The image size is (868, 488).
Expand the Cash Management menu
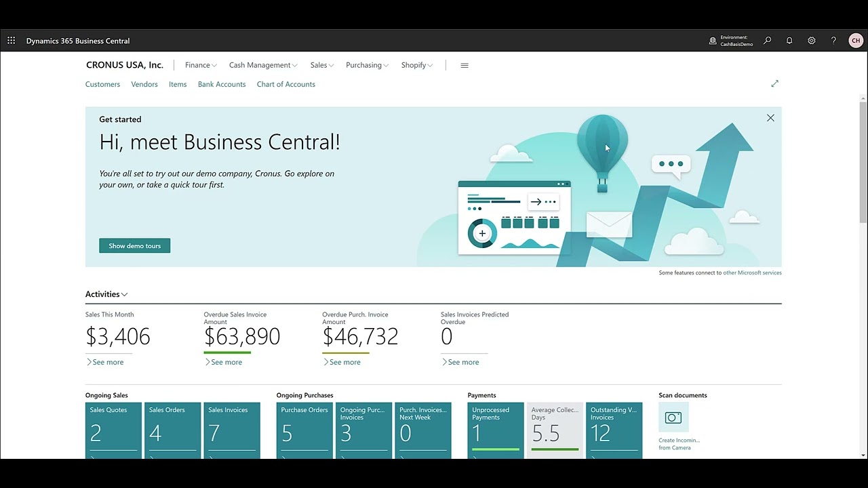click(263, 65)
